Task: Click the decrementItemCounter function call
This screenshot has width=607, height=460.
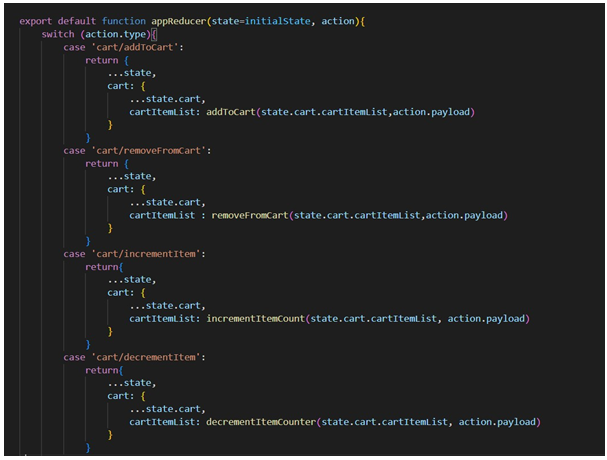Action: coord(260,421)
